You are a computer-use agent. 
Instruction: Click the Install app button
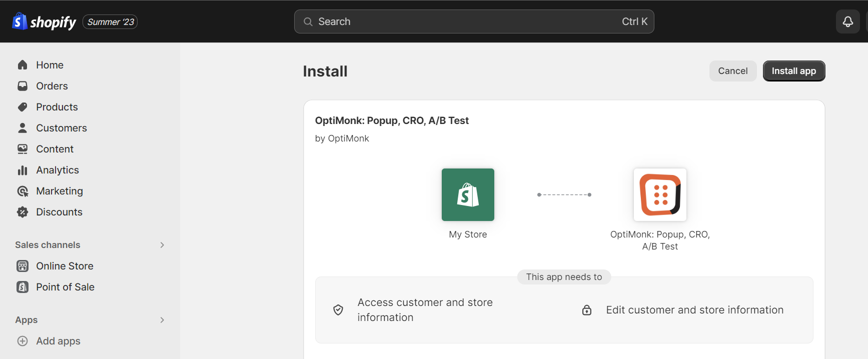[793, 71]
